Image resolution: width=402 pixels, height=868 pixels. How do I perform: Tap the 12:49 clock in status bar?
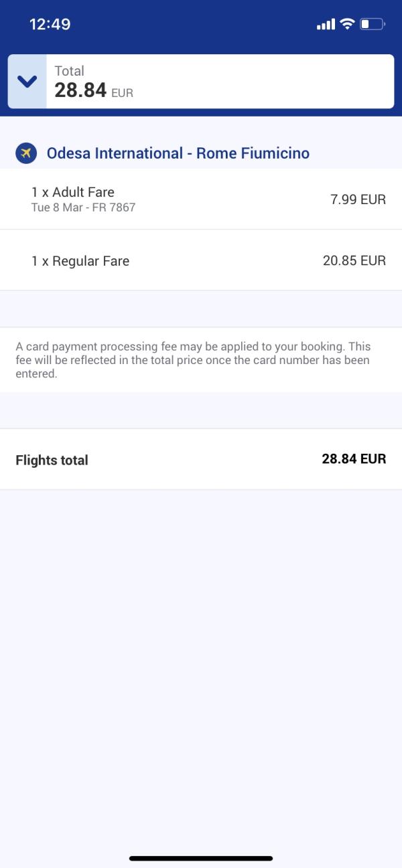coord(50,24)
